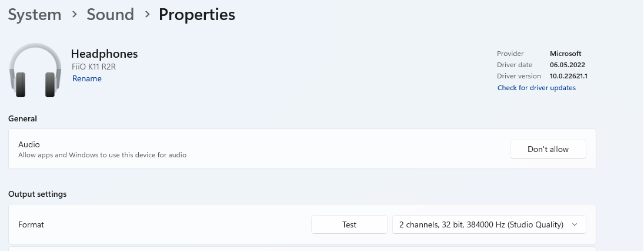Viewport: 644px width, 251px height.
Task: Click the driver date 06.05.2022
Action: click(567, 65)
